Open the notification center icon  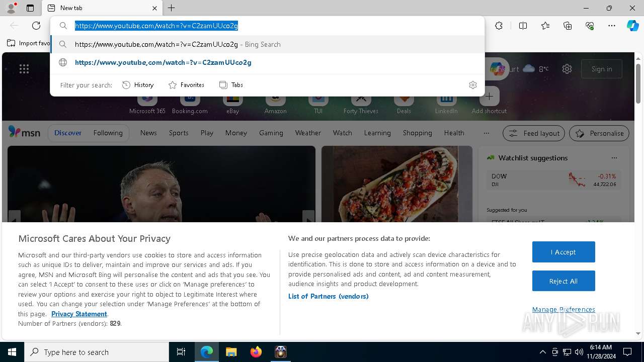point(627,352)
